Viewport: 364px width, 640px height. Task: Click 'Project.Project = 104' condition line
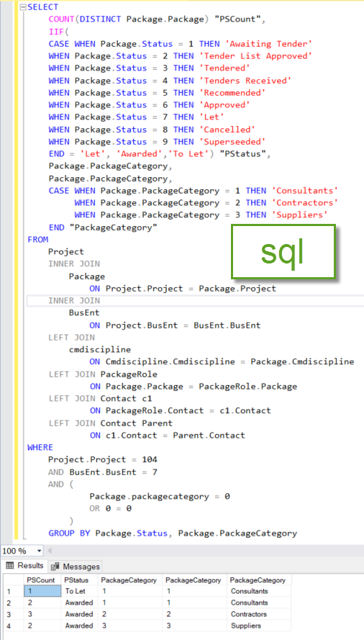pos(103,459)
